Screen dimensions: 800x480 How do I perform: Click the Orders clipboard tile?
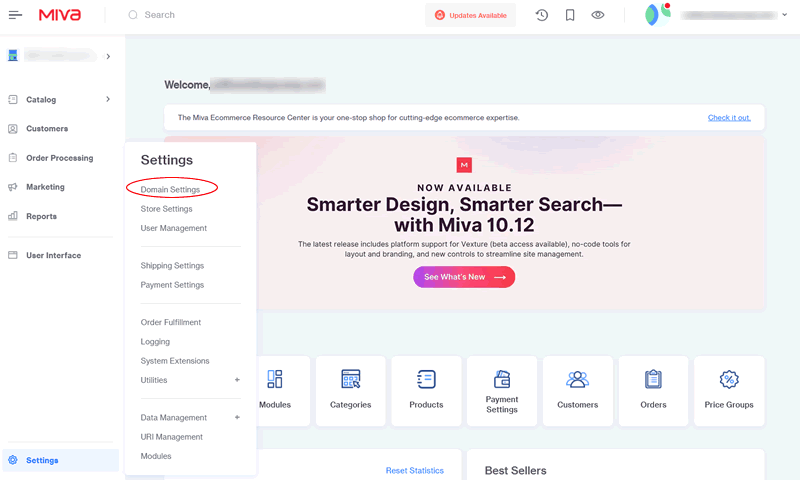point(653,391)
